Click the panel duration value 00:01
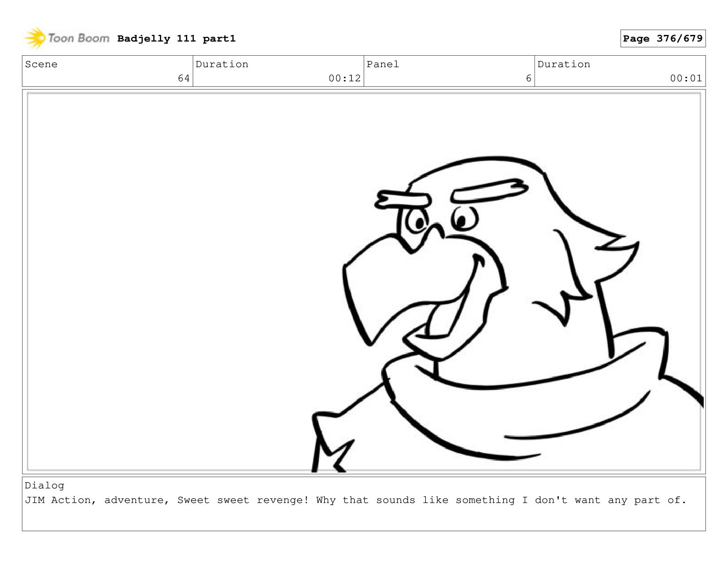 point(686,78)
